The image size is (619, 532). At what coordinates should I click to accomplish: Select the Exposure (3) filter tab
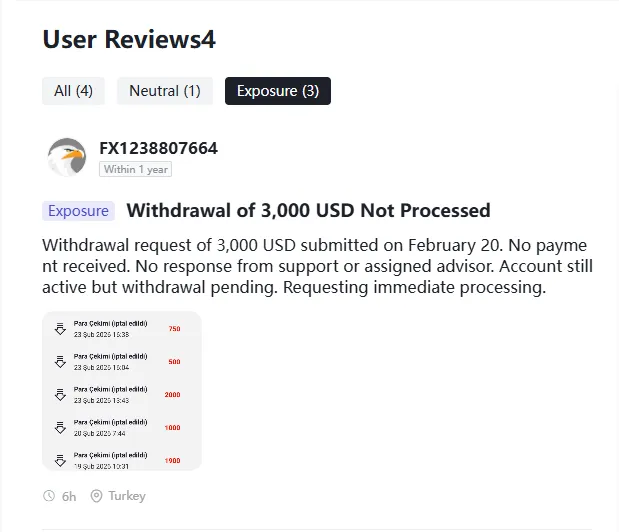tap(278, 91)
